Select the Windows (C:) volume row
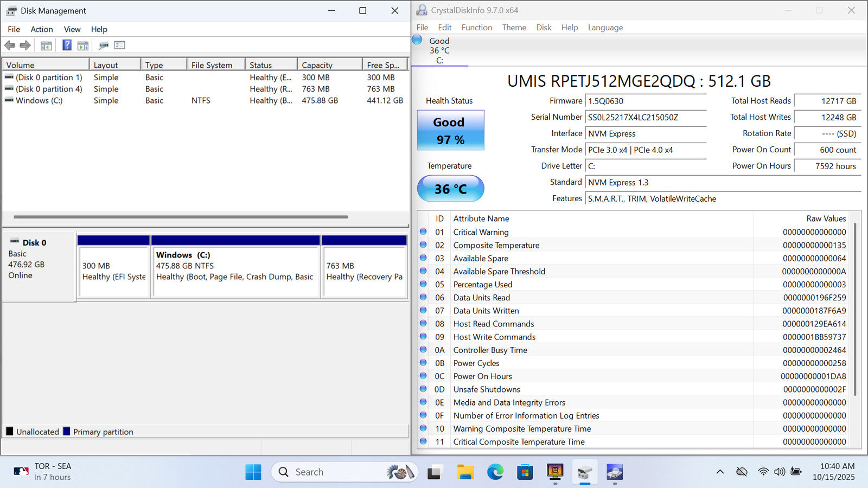Viewport: 868px width, 488px height. (x=39, y=100)
